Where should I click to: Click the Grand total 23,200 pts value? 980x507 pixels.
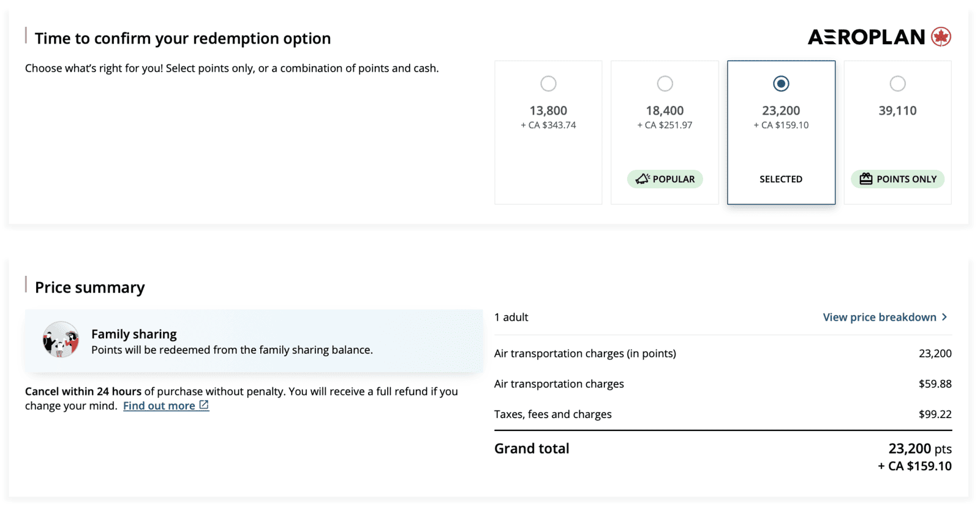coord(919,449)
